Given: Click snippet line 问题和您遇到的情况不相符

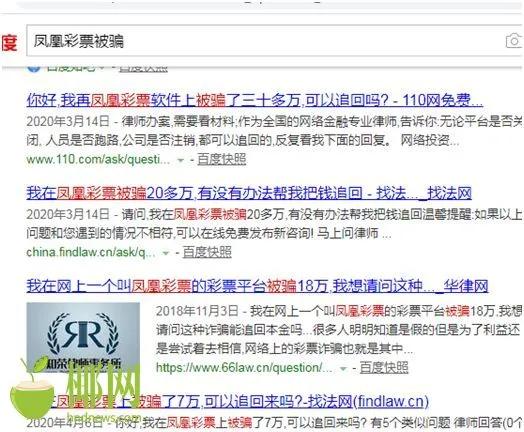Looking at the screenshot, I should click(209, 233).
